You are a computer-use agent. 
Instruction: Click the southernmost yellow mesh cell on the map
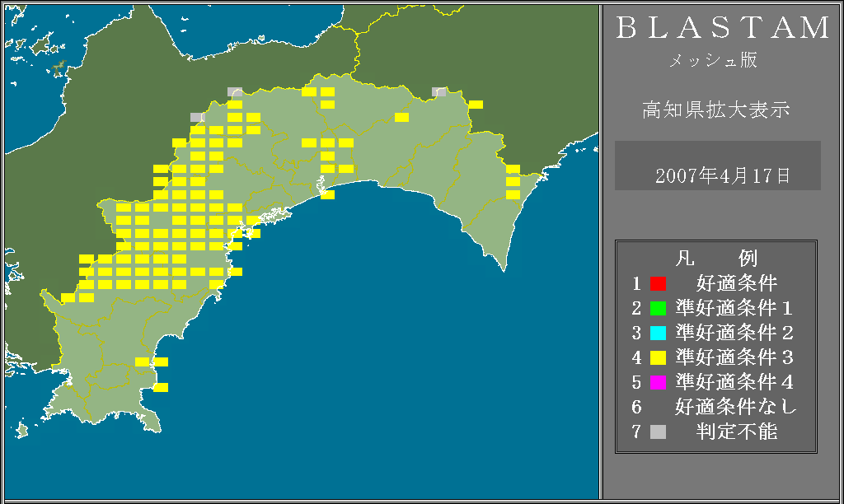[161, 387]
